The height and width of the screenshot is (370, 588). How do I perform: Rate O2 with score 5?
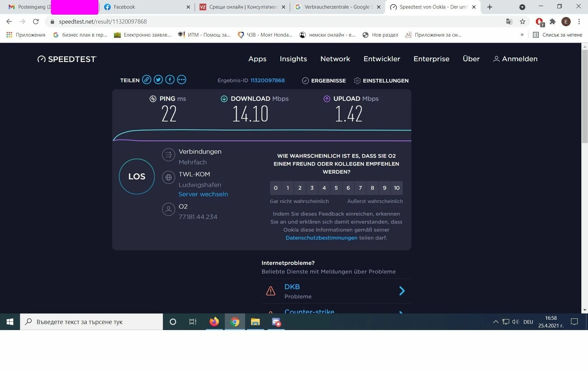(336, 188)
